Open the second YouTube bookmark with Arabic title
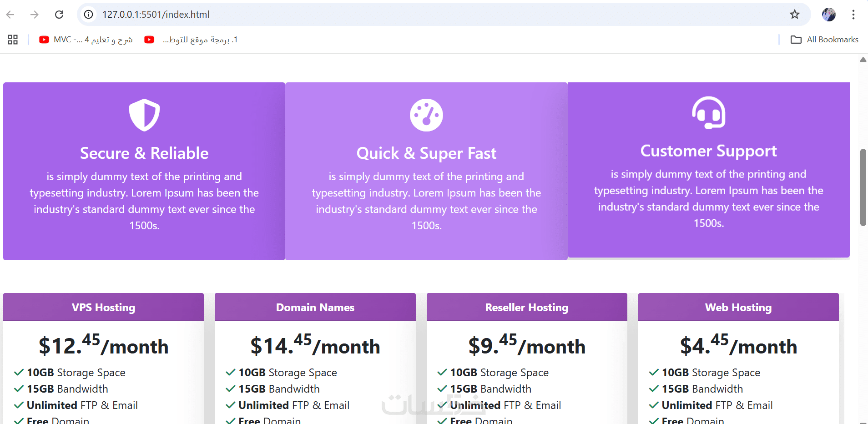Viewport: 868px width, 424px height. point(191,40)
